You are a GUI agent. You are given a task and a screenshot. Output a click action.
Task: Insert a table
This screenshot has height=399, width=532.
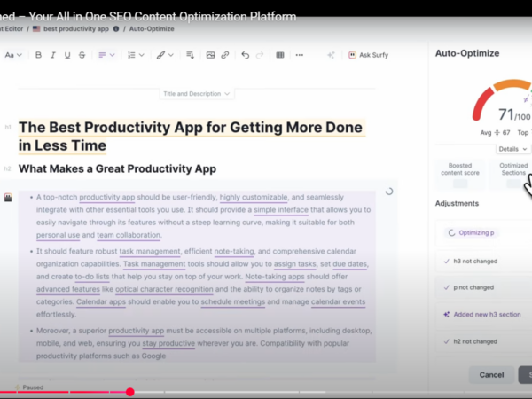coord(280,55)
